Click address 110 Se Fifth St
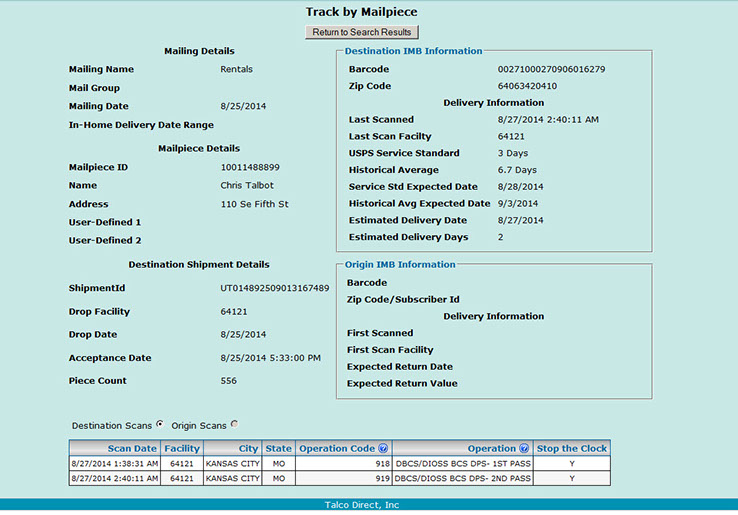This screenshot has width=738, height=515. point(254,204)
